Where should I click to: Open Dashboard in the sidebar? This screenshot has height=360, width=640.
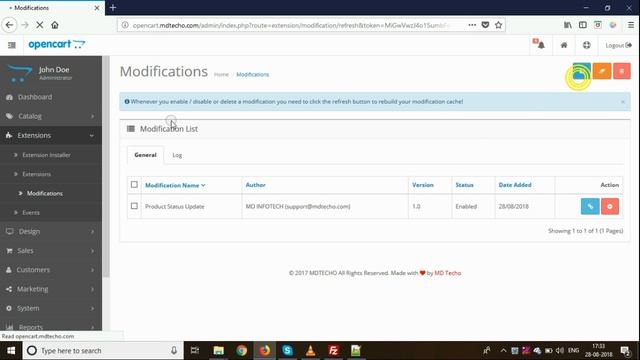coord(51,97)
